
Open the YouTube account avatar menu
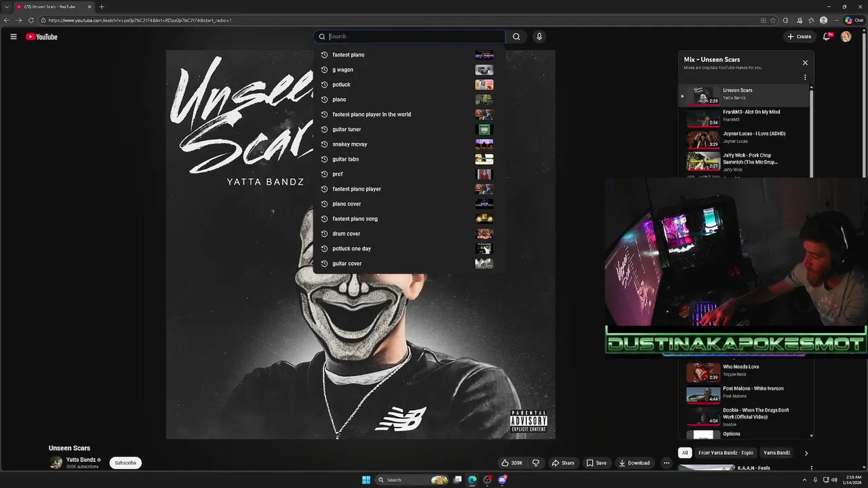(x=846, y=37)
